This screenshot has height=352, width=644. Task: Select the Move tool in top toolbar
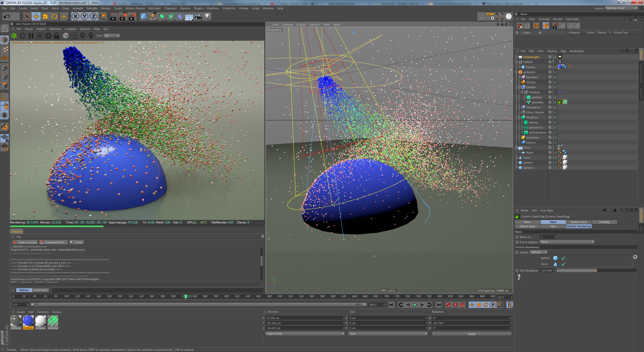[x=36, y=17]
